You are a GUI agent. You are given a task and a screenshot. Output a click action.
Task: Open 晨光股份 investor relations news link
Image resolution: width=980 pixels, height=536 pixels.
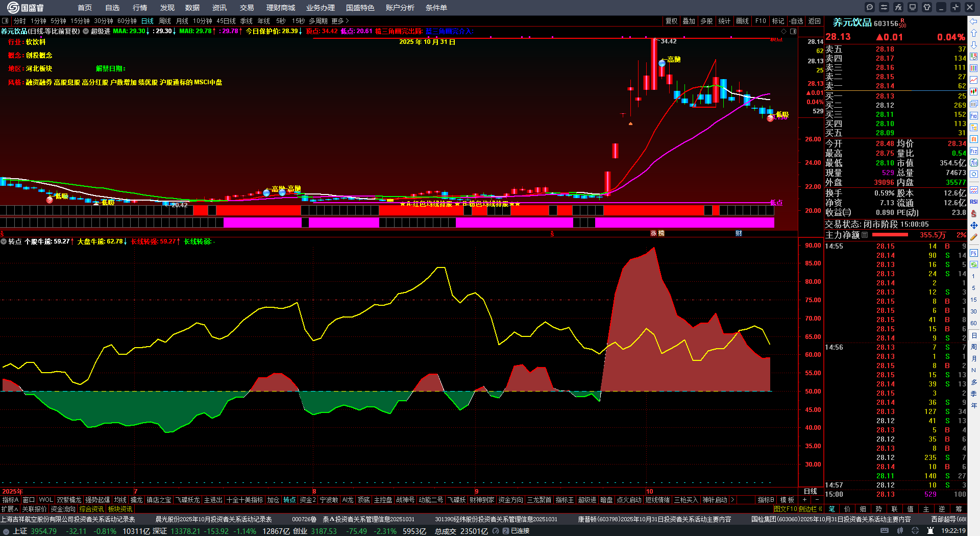click(x=213, y=519)
